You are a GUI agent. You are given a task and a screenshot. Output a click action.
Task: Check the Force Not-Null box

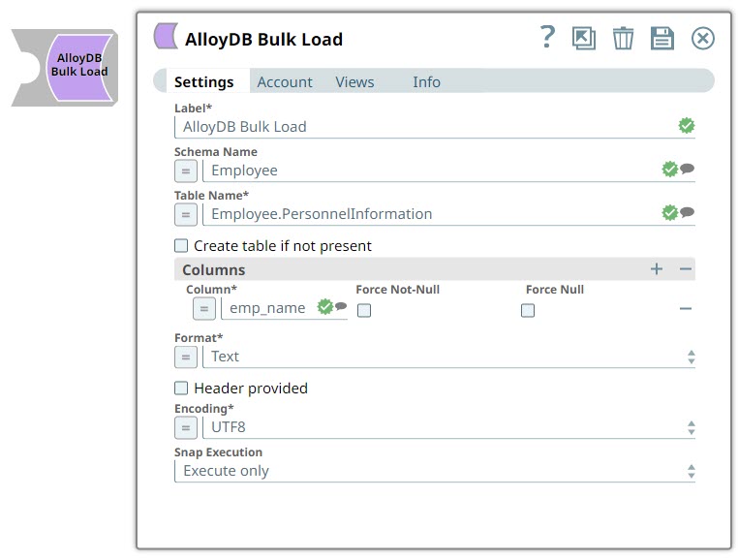pos(364,311)
